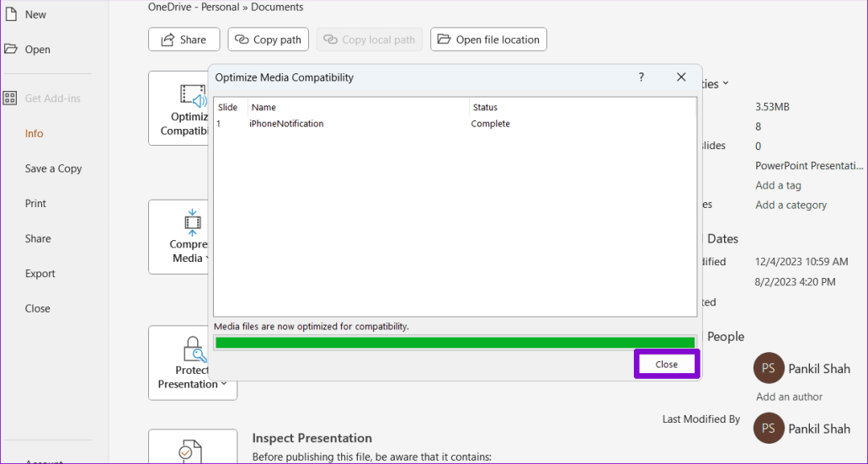Click the Add a tag field
Screen dimensions: 868x464
(778, 185)
